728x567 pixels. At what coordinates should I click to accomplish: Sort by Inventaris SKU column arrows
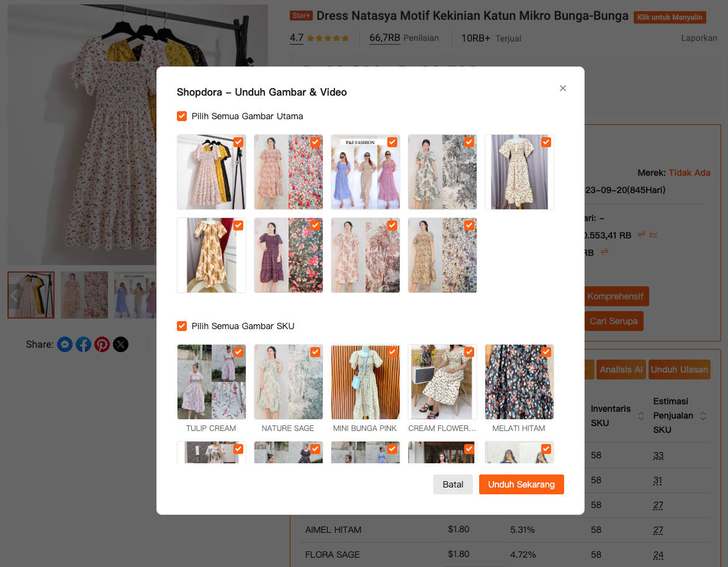pyautogui.click(x=641, y=416)
